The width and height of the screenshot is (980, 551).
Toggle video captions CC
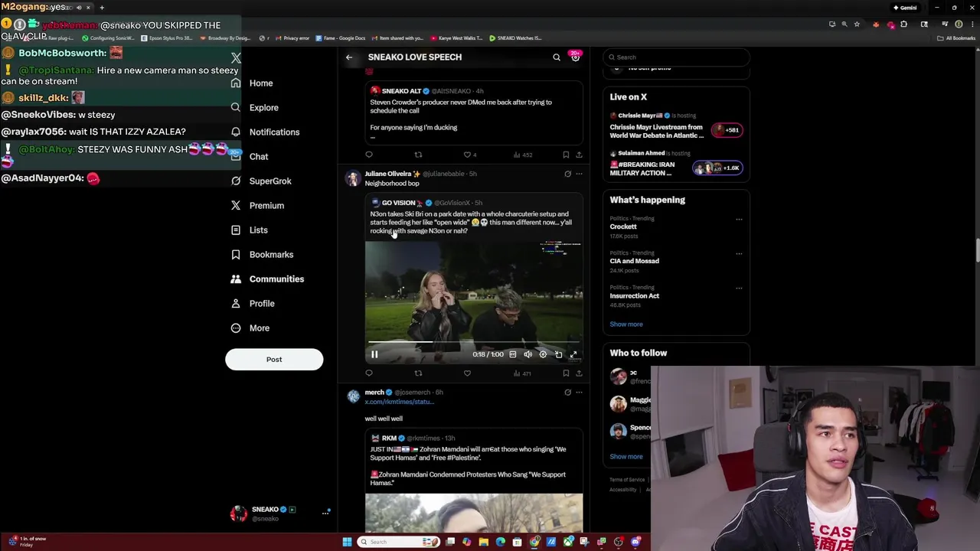(513, 354)
